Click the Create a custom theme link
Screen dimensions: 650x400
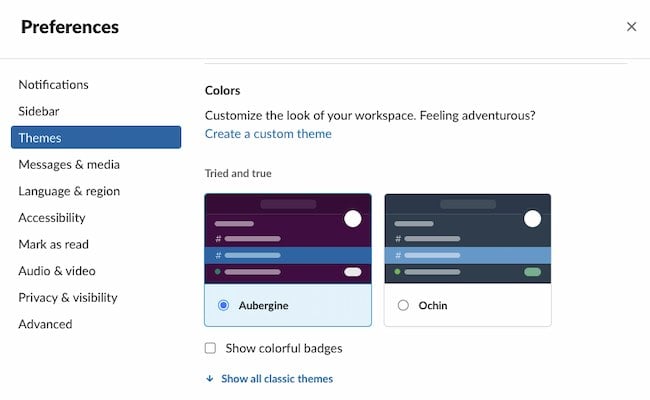point(268,134)
